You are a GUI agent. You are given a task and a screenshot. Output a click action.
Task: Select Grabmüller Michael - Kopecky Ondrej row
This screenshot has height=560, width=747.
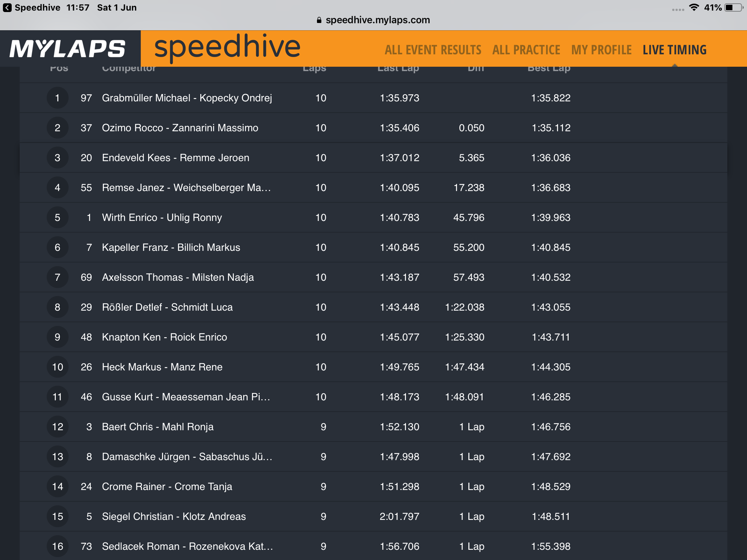click(x=373, y=98)
